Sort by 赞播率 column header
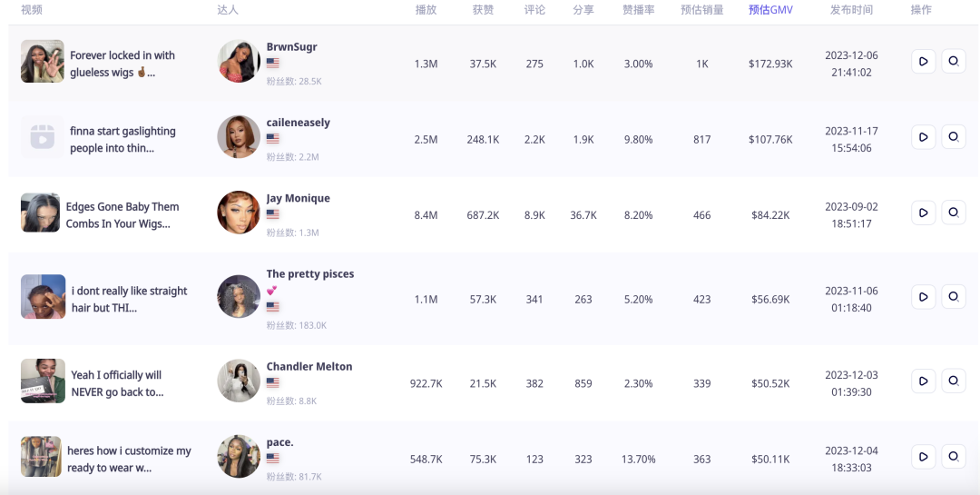The height and width of the screenshot is (495, 980). 638,10
